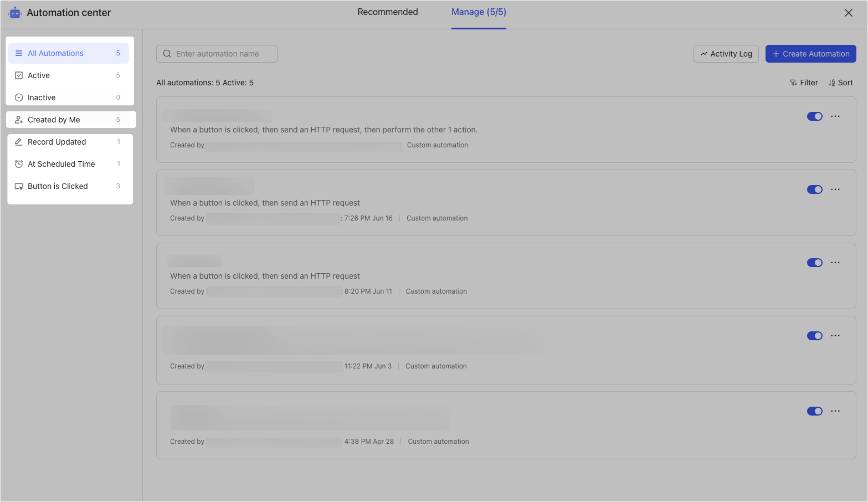This screenshot has width=868, height=502.
Task: Click the Button is Clicked icon
Action: click(x=19, y=186)
